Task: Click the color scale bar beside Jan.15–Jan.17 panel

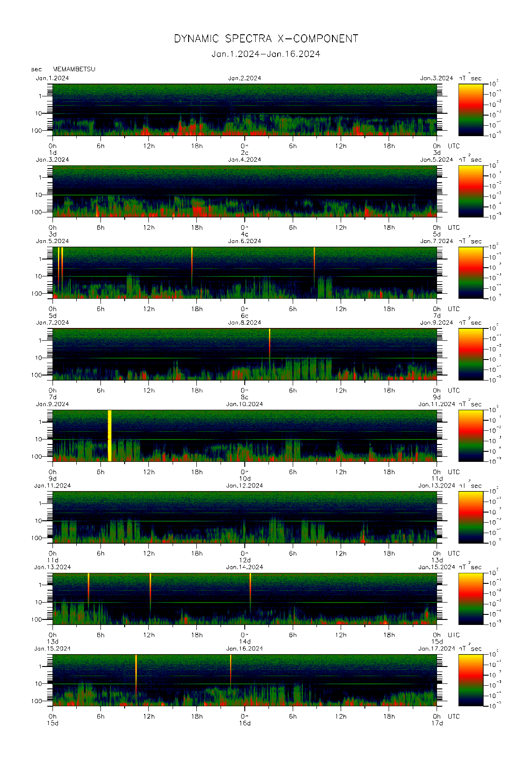Action: [471, 680]
